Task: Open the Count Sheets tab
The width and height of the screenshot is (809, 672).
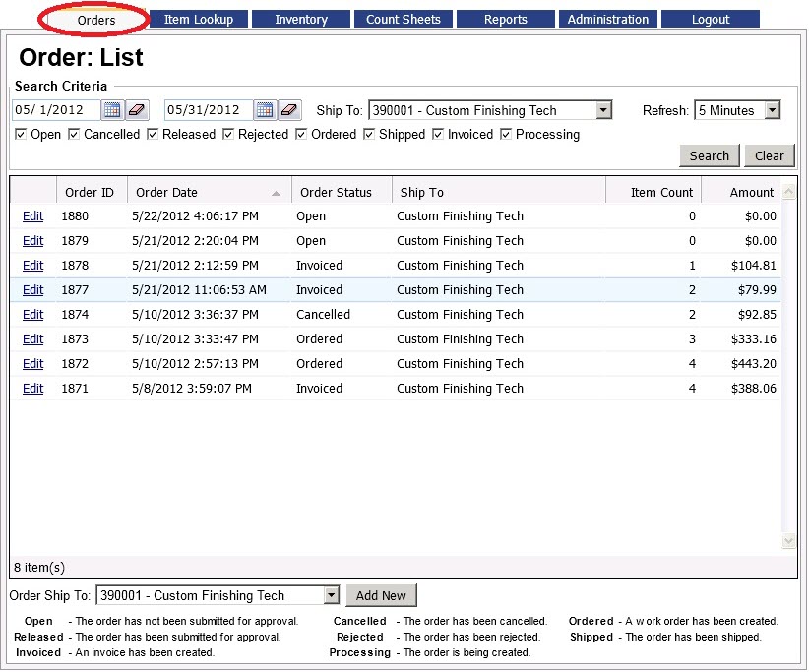Action: point(404,19)
